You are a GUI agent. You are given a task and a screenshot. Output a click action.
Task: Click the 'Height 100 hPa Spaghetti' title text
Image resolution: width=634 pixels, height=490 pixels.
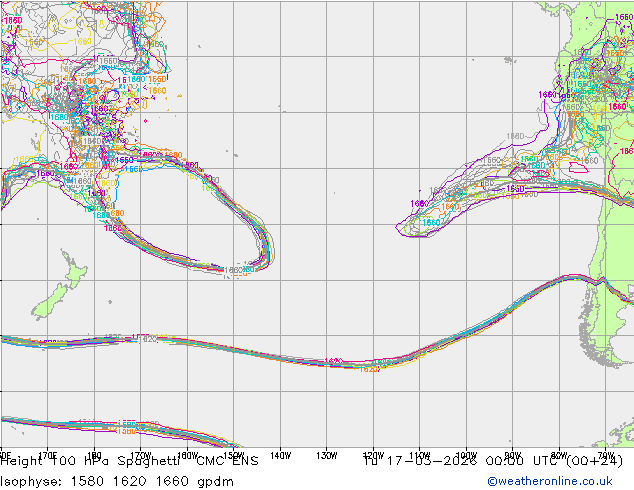point(90,461)
